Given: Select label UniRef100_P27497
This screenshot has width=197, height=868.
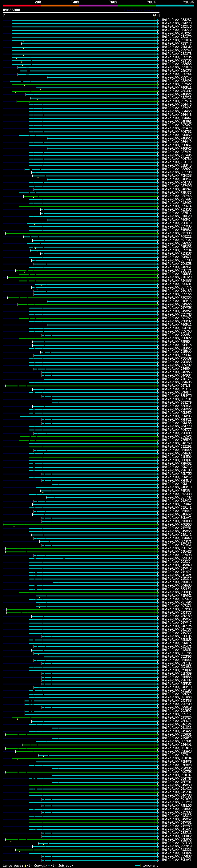Looking at the screenshot, I should click(x=177, y=200).
